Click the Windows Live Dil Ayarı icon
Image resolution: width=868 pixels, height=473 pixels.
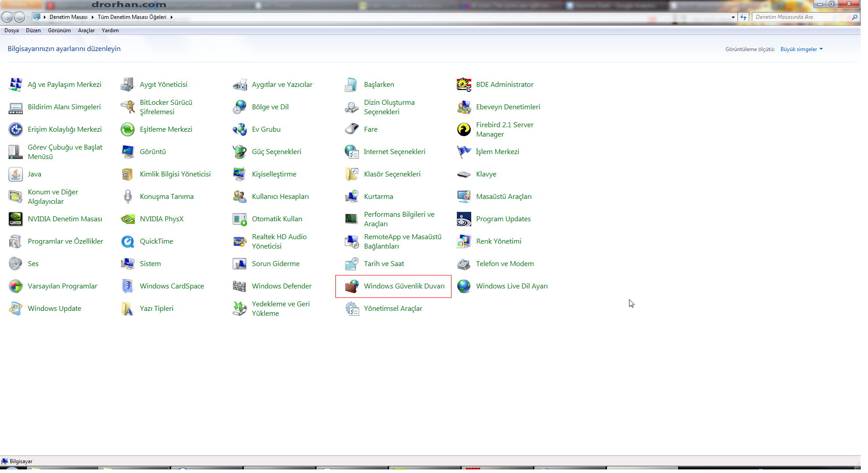(464, 286)
